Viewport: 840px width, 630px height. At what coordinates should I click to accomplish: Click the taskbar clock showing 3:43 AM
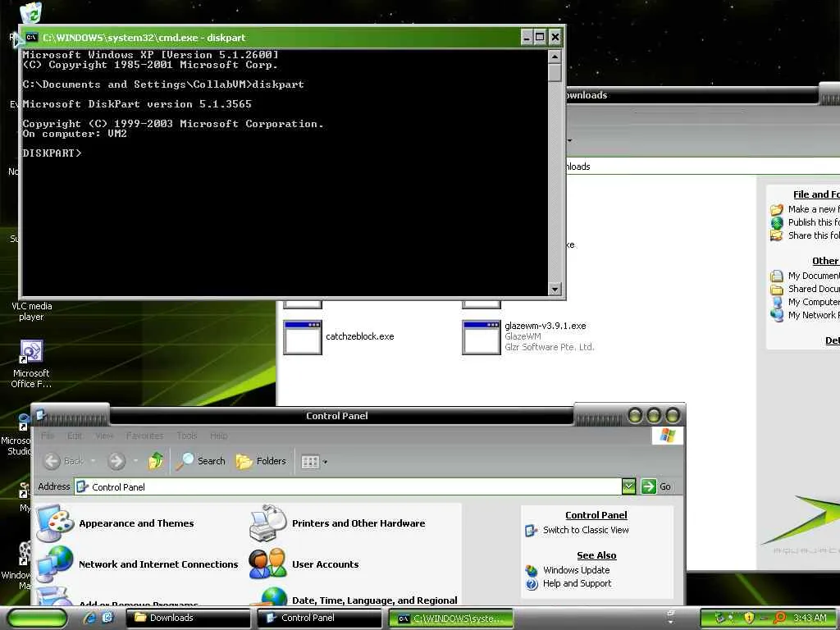810,618
